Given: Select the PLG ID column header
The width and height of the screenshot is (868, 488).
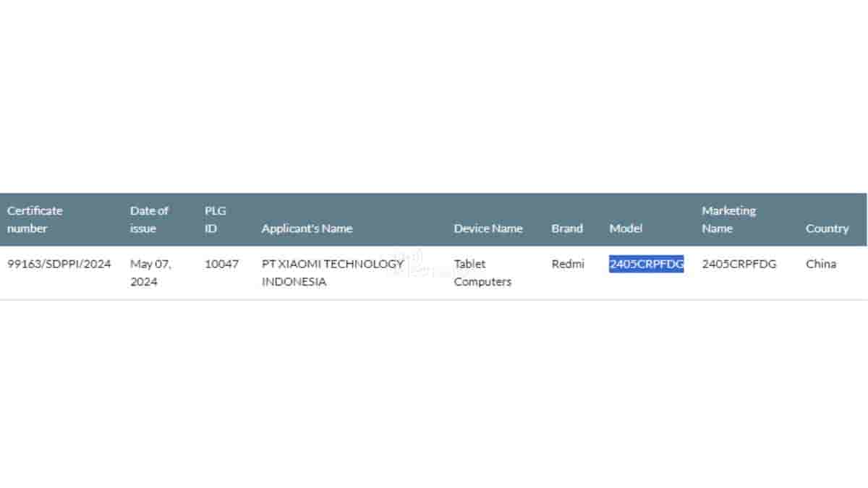Looking at the screenshot, I should 215,219.
